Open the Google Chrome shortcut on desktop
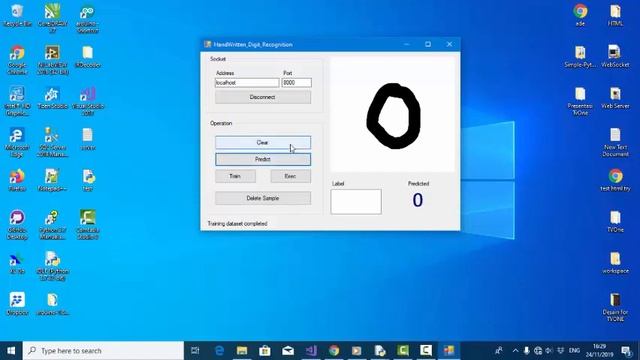This screenshot has width=640, height=360. [17, 60]
